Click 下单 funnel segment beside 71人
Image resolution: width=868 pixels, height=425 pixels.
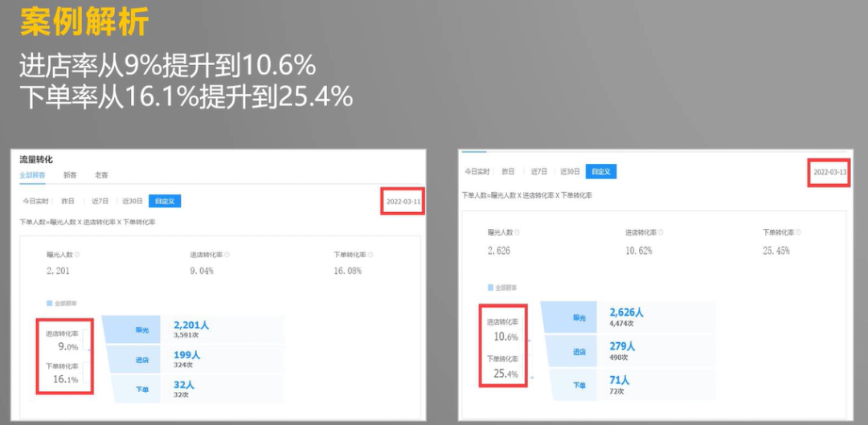tap(574, 385)
